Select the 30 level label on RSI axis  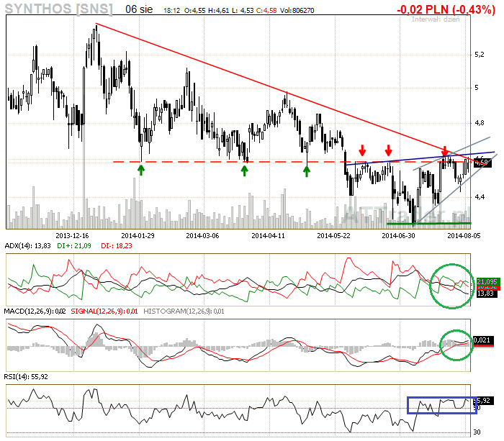477,432
